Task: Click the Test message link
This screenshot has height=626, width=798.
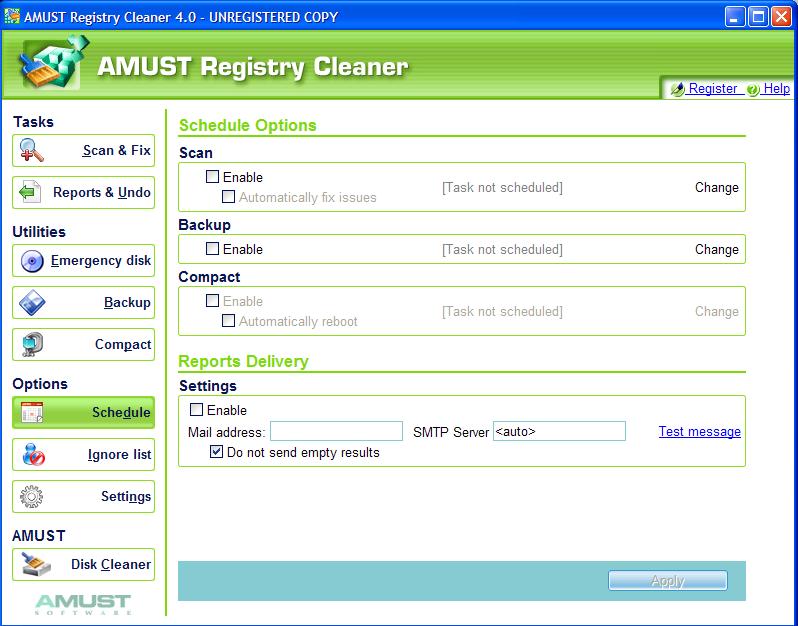Action: (x=700, y=432)
